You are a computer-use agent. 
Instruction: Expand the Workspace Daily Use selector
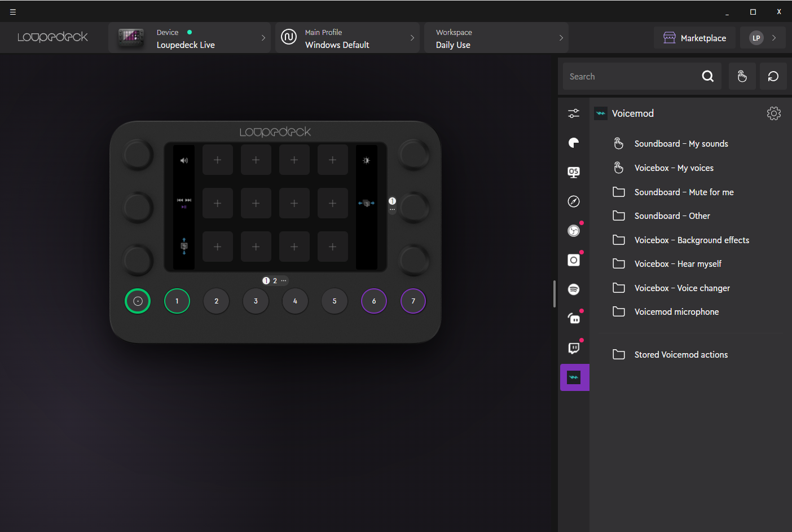click(x=496, y=38)
